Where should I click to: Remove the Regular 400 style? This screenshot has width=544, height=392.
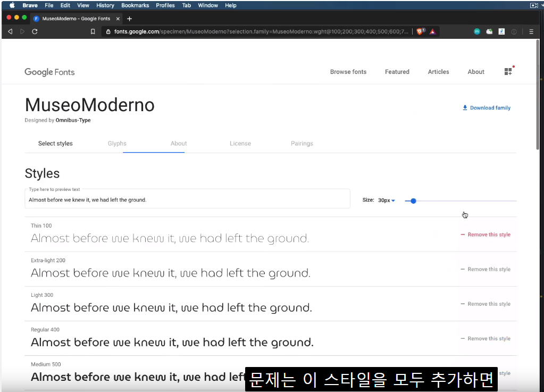click(486, 339)
